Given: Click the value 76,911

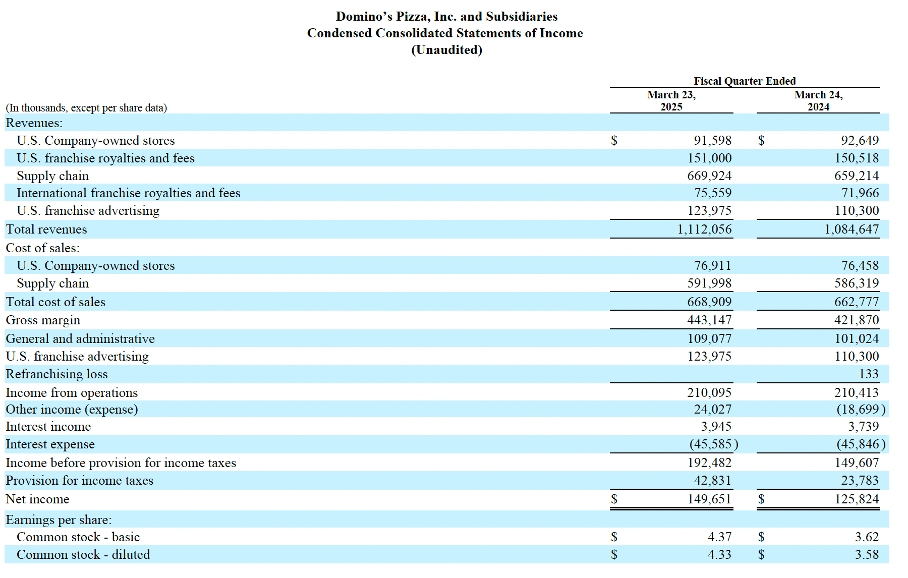Looking at the screenshot, I should 712,266.
